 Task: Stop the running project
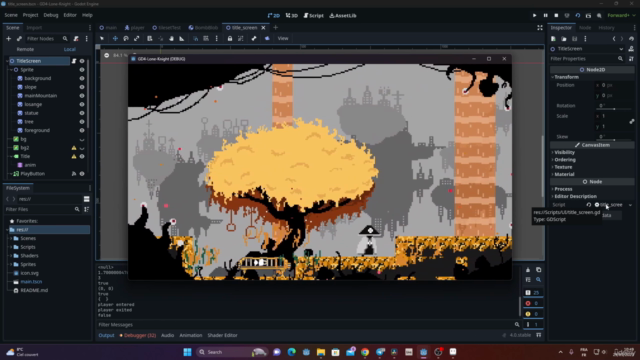click(x=556, y=16)
